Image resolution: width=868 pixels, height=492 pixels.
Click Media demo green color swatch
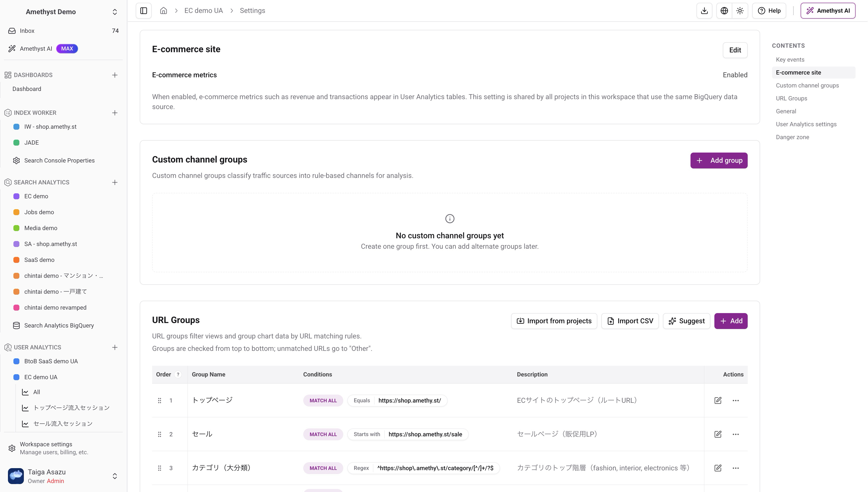pos(16,228)
